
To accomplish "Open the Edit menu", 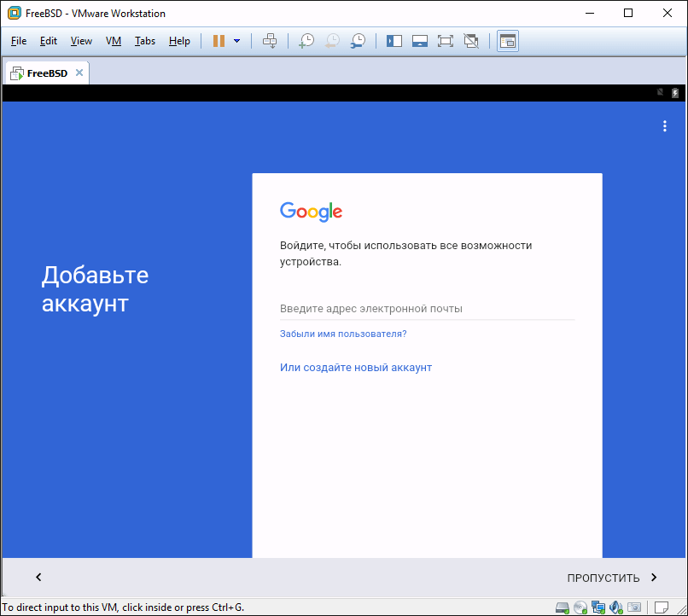I will pos(49,41).
